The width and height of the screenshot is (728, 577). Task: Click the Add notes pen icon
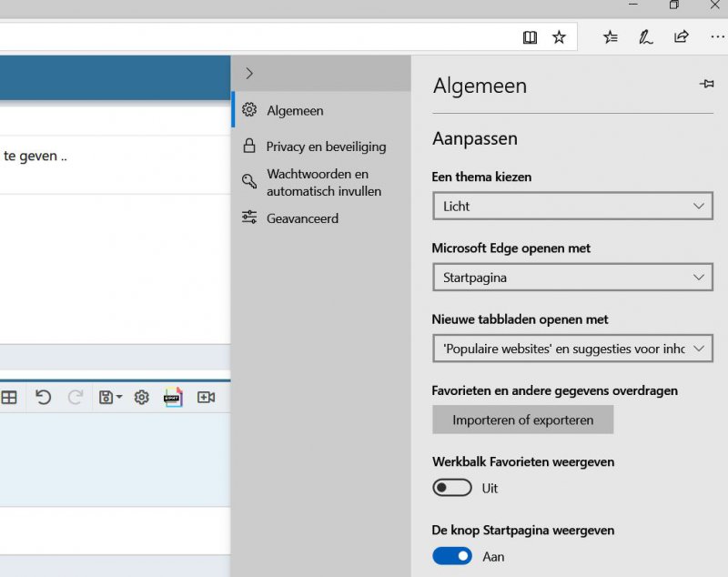pos(645,36)
